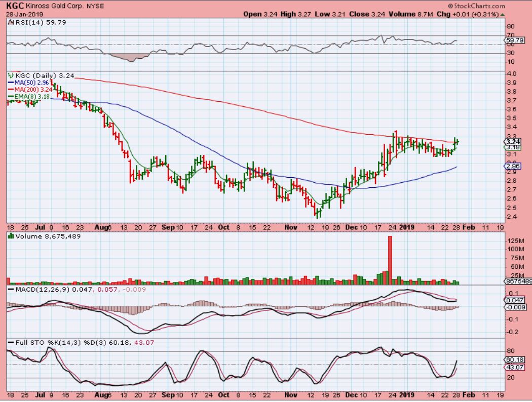Click the blue MA(50) legend line swatch

point(11,83)
